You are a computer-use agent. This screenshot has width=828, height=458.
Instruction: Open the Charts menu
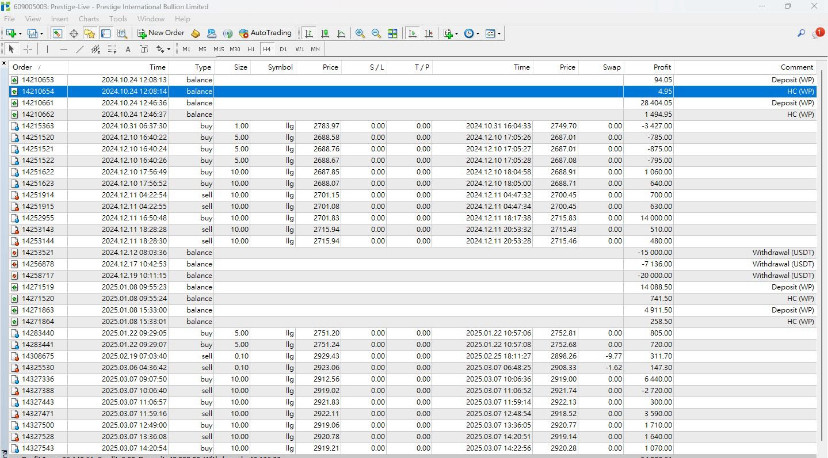pyautogui.click(x=88, y=18)
